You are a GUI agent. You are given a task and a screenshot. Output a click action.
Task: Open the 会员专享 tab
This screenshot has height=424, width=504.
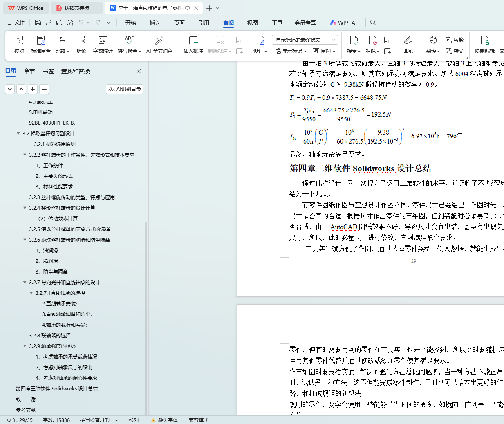[x=305, y=23]
